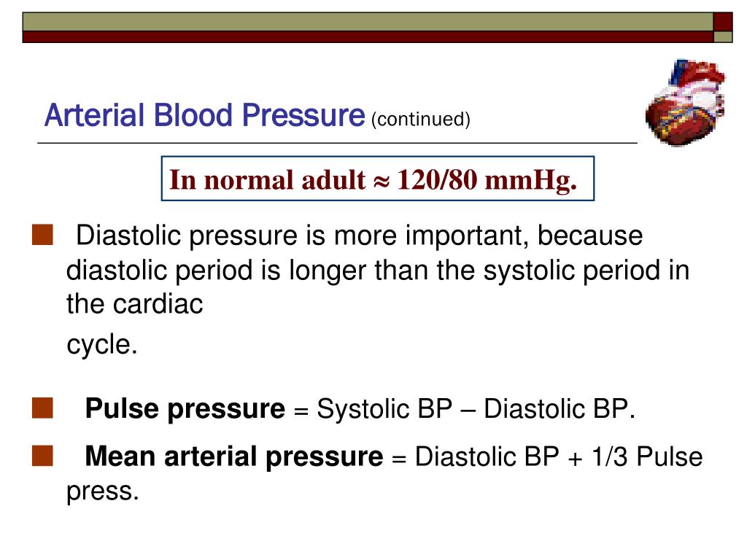The image size is (747, 560).
Task: Select the Pulse pressure bullet marker
Action: coord(42,408)
